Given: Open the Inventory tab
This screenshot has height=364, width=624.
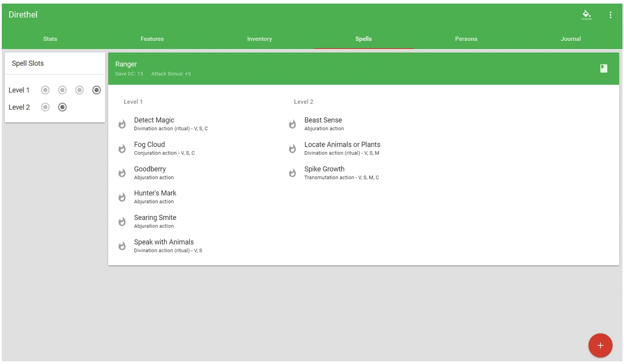Looking at the screenshot, I should pos(260,39).
